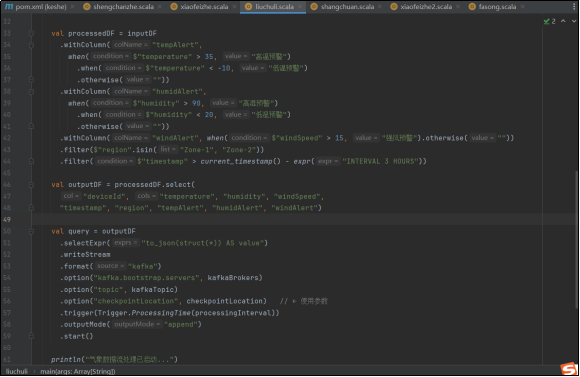Close the fasong.scala tab
This screenshot has height=377, width=580.
click(522, 7)
